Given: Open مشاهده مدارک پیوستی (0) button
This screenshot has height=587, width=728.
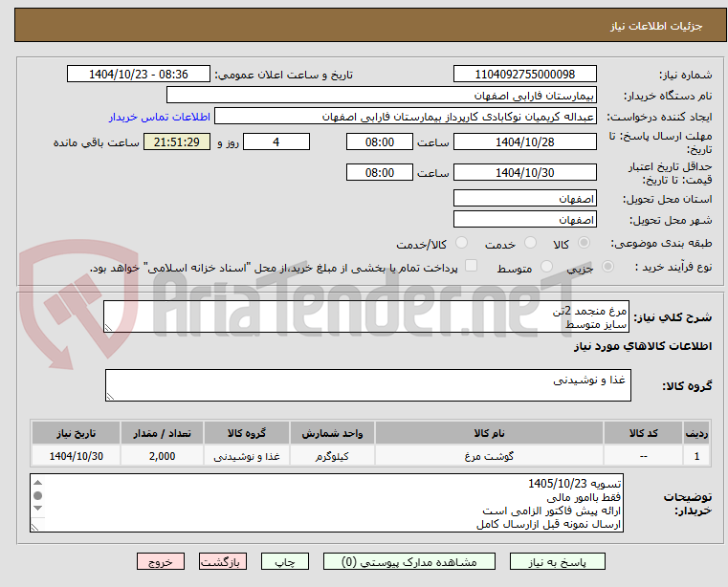Looking at the screenshot, I should click(x=409, y=561).
